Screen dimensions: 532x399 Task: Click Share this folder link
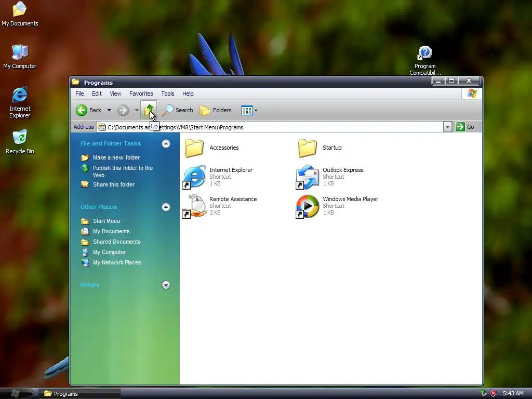(114, 184)
